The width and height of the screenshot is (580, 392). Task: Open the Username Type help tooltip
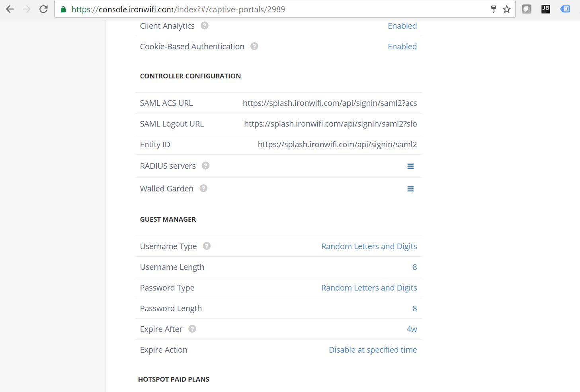click(207, 246)
